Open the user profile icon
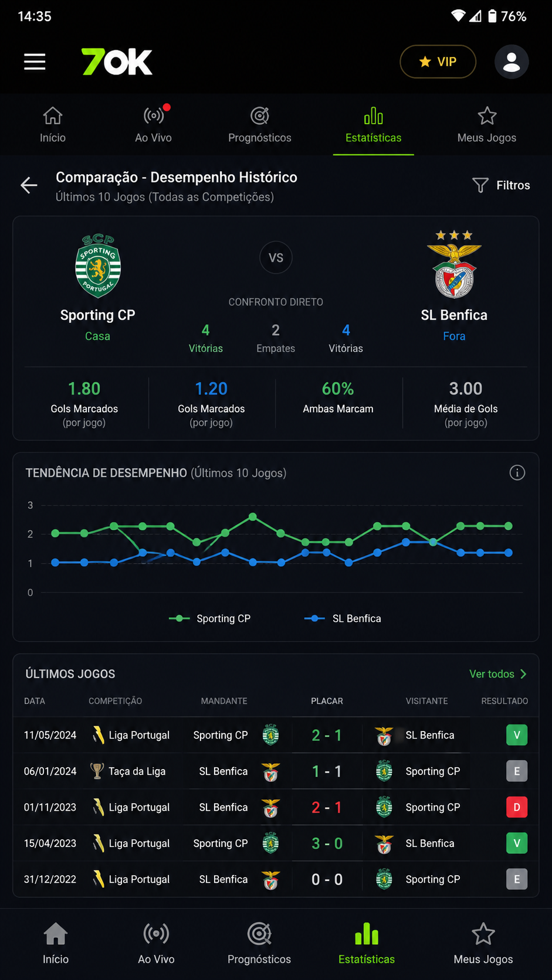Image resolution: width=552 pixels, height=980 pixels. pyautogui.click(x=512, y=62)
